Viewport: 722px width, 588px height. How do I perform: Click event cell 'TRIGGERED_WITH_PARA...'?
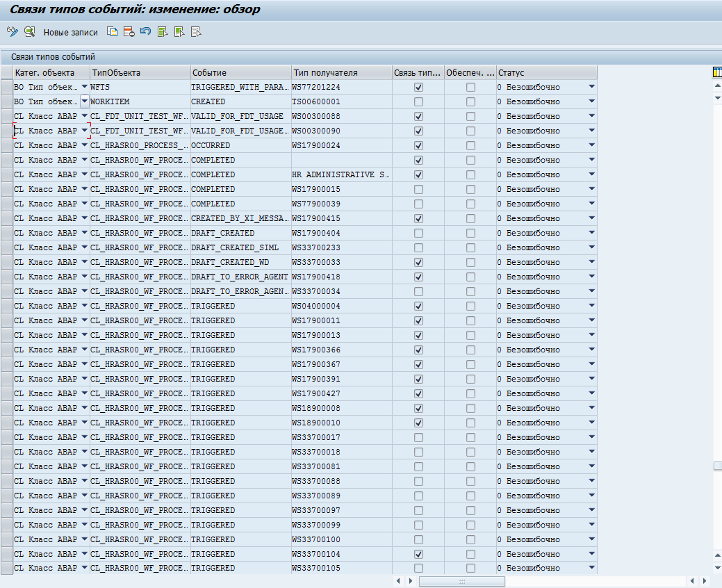[241, 87]
